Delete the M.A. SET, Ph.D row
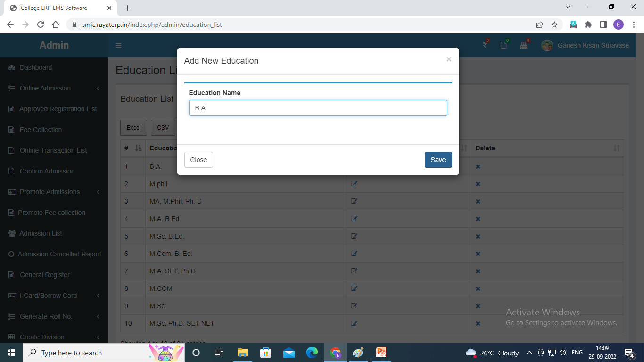 [x=478, y=271]
